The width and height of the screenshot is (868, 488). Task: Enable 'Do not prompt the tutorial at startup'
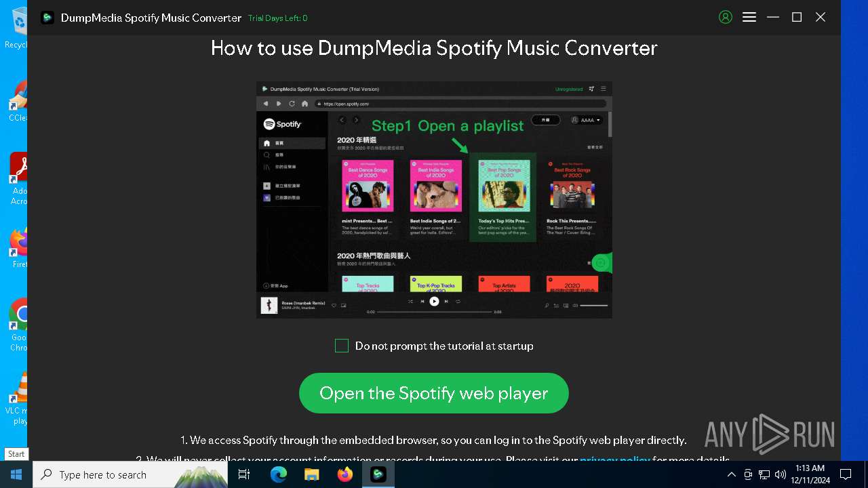point(342,346)
